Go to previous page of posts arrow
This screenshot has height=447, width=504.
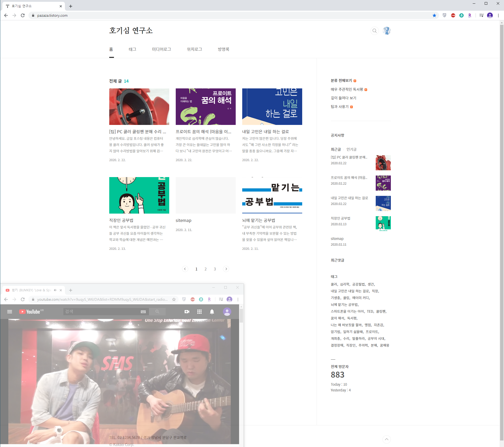[x=185, y=269]
